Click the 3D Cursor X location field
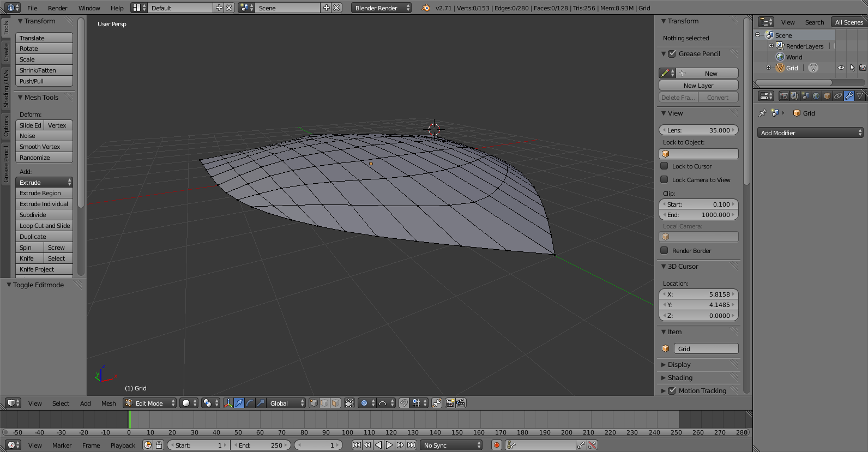The height and width of the screenshot is (452, 868). click(x=698, y=294)
